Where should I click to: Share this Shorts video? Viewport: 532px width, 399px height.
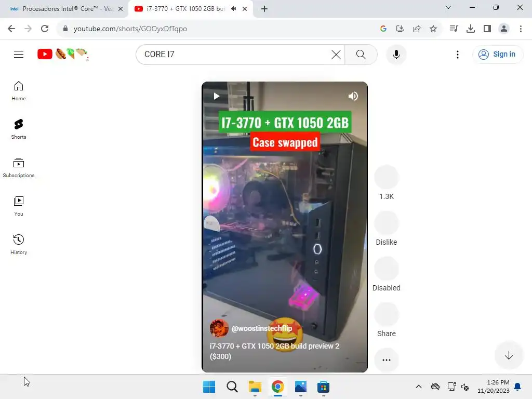pos(386,314)
